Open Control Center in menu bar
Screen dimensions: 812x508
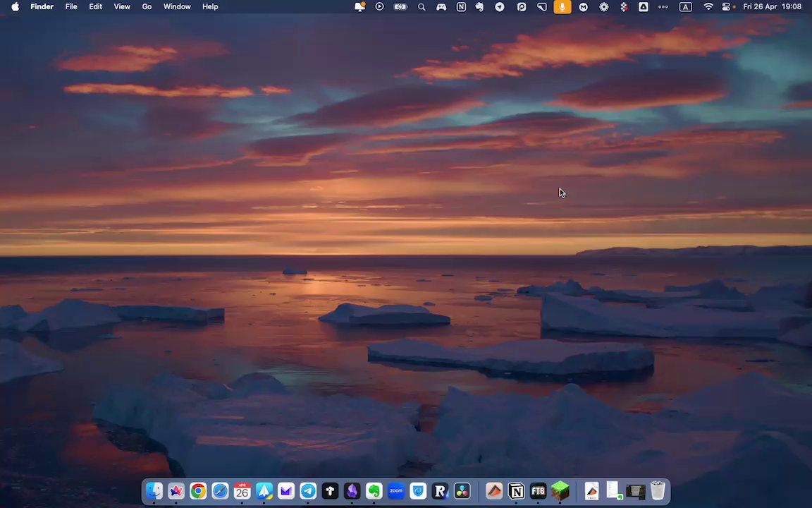726,7
